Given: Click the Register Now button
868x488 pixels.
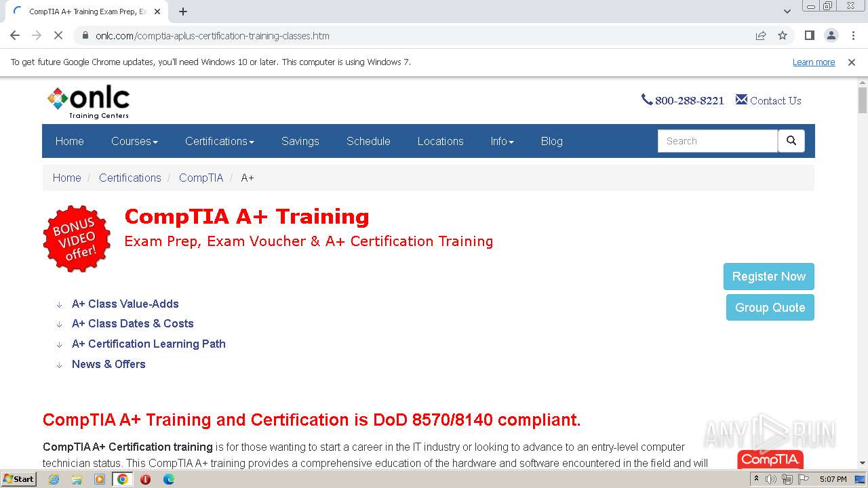Looking at the screenshot, I should pos(769,277).
